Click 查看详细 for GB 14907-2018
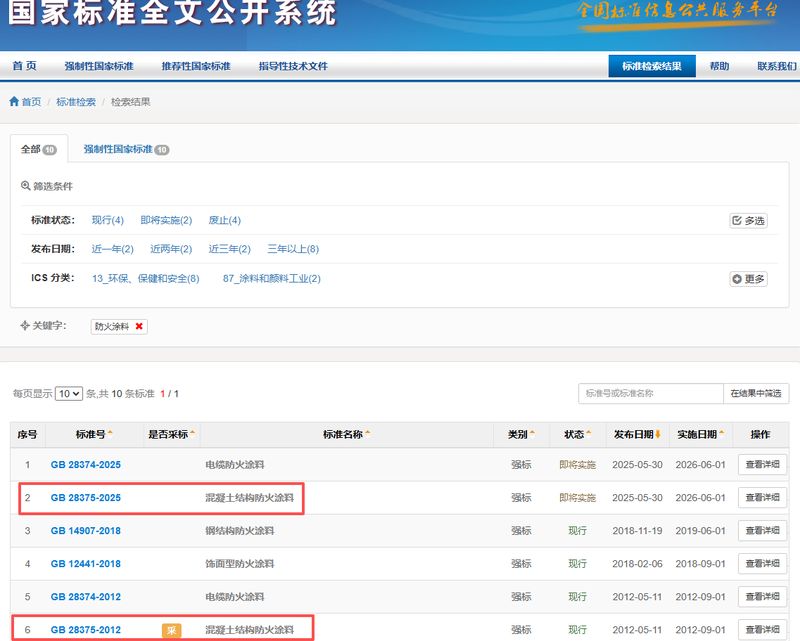The image size is (800, 641). click(x=762, y=530)
